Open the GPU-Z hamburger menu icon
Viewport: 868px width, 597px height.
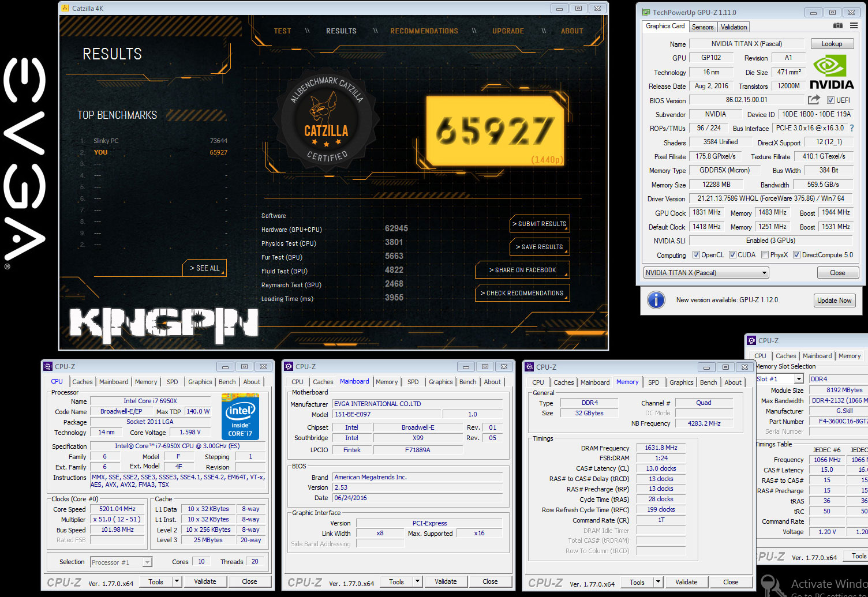854,26
